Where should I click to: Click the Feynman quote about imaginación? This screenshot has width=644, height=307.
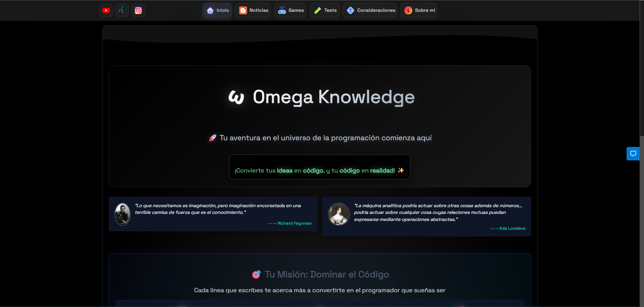pyautogui.click(x=218, y=209)
